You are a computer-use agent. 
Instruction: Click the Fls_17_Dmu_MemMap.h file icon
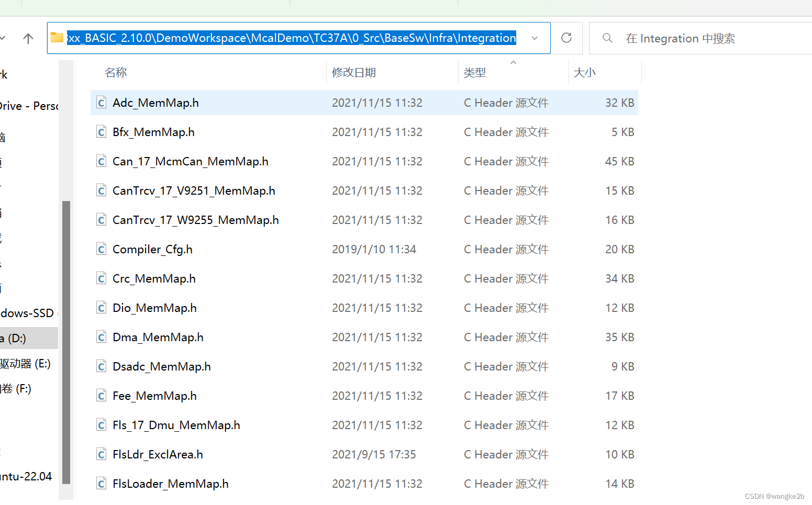[102, 425]
